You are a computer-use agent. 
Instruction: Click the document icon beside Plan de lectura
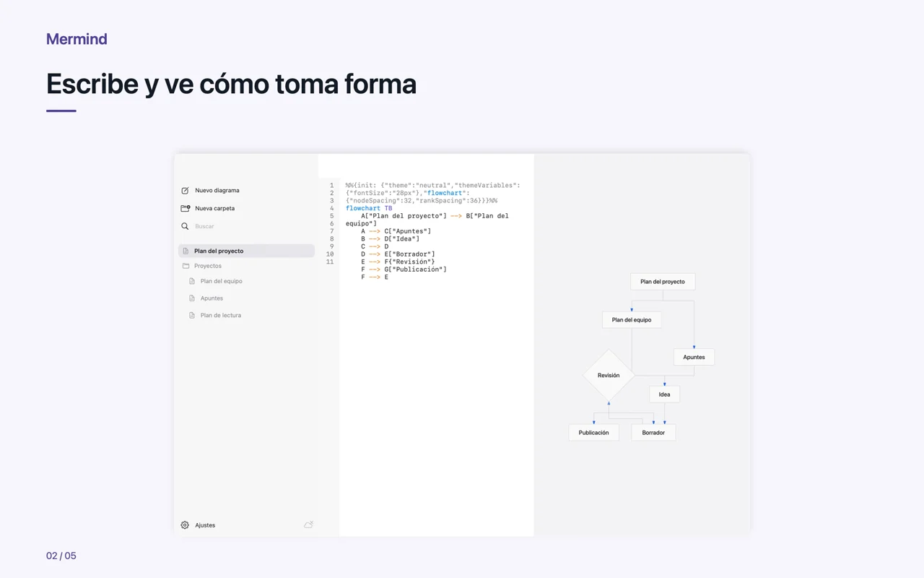tap(192, 316)
